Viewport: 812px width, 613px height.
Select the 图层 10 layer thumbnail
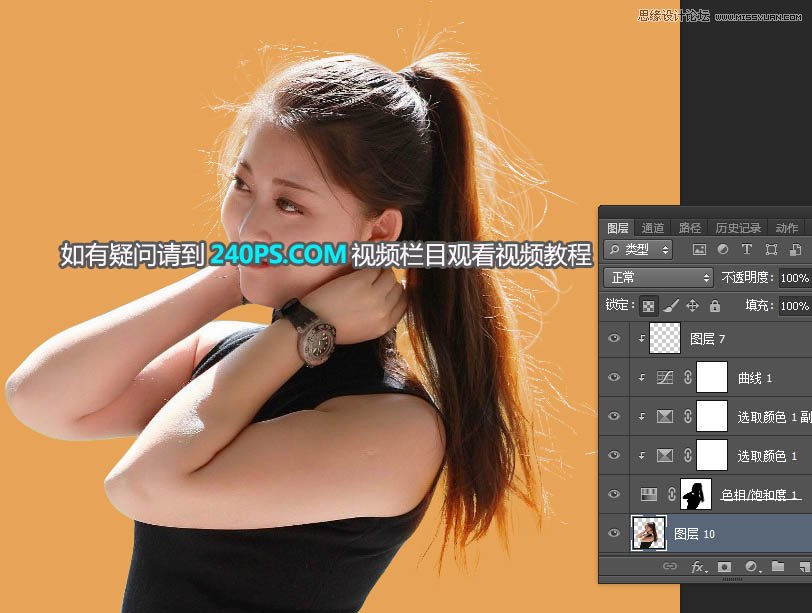coord(649,533)
